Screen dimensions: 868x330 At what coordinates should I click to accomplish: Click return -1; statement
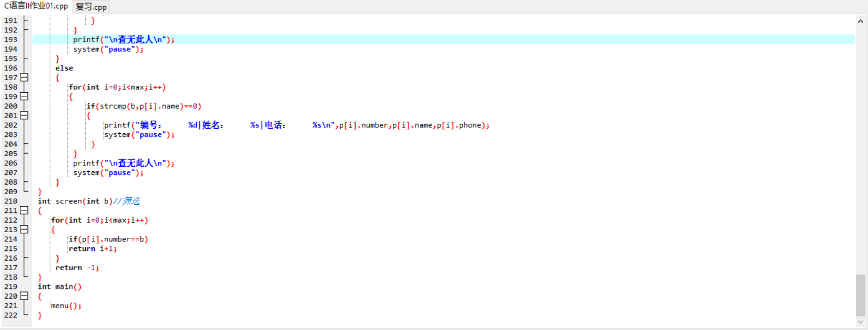click(x=77, y=268)
